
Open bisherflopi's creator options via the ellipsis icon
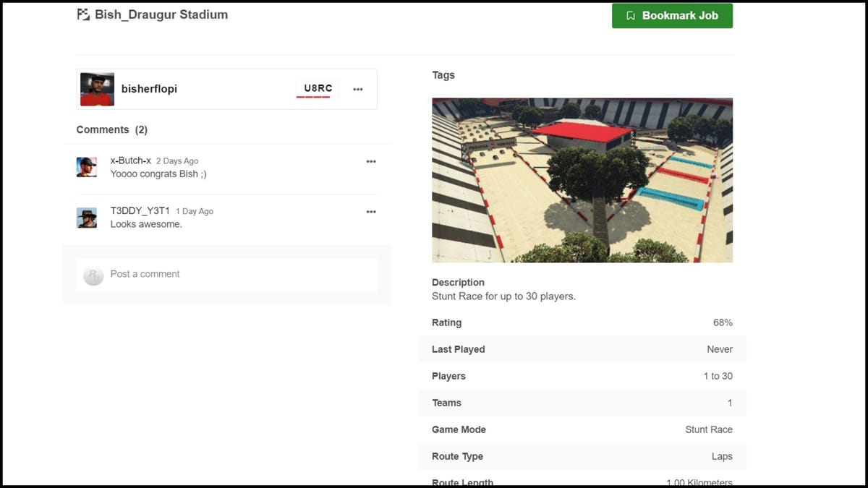357,88
